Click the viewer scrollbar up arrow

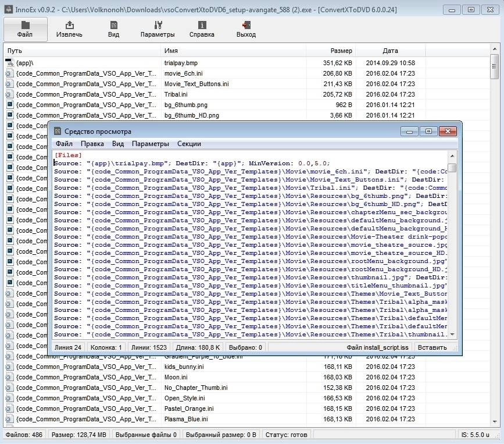[x=452, y=156]
